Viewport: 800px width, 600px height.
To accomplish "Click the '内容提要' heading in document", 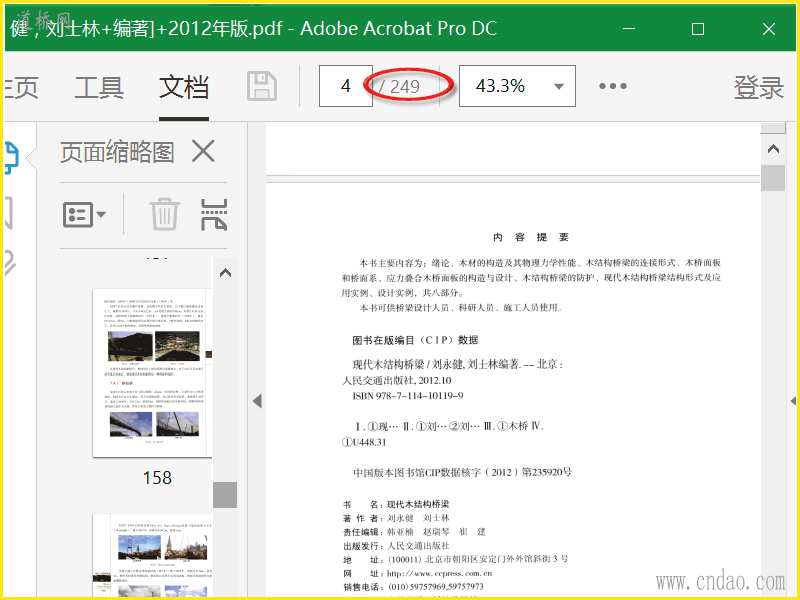I will point(531,237).
